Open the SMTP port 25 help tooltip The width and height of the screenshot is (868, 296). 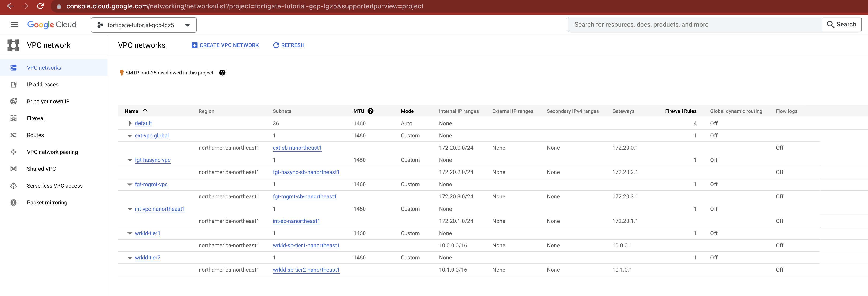point(223,73)
